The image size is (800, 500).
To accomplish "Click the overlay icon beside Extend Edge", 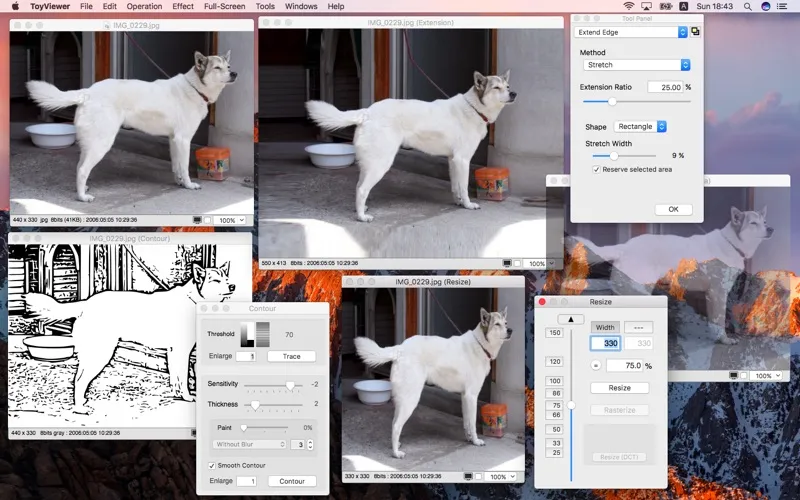I will coord(695,32).
